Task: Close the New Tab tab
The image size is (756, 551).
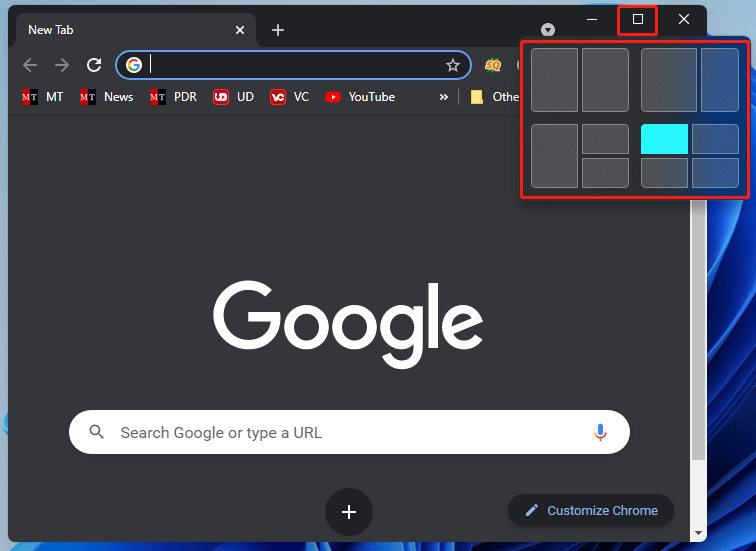Action: (240, 30)
